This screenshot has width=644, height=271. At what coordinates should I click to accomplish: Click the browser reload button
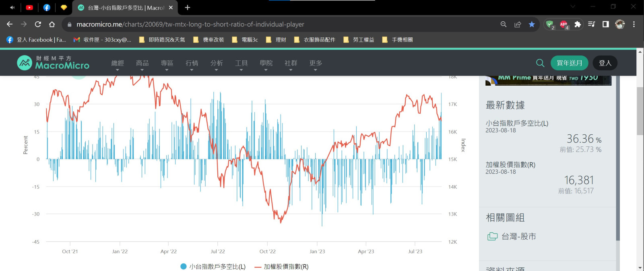(x=38, y=25)
